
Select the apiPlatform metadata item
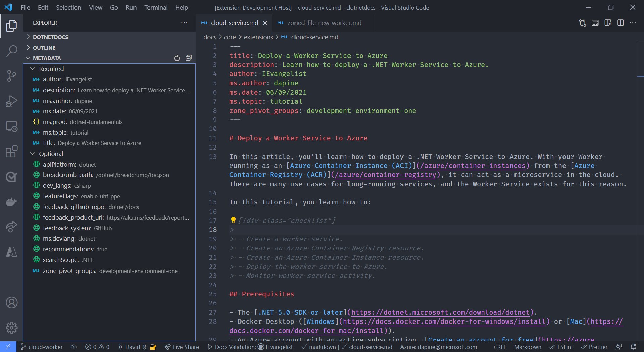coord(109,164)
